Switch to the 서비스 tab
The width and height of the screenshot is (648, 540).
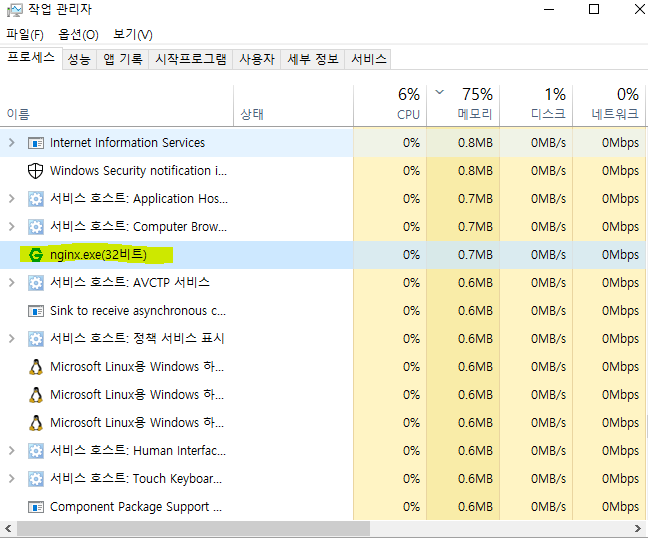369,59
